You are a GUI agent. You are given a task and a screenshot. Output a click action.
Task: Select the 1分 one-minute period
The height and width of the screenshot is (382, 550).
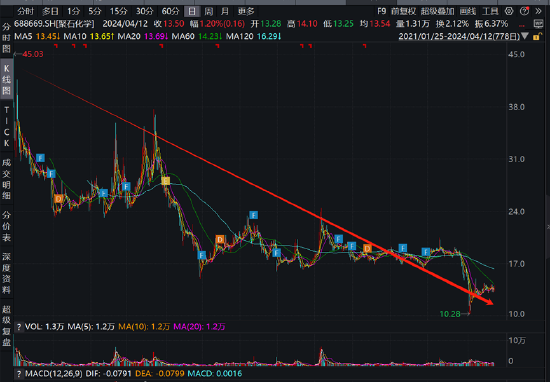[x=73, y=12]
